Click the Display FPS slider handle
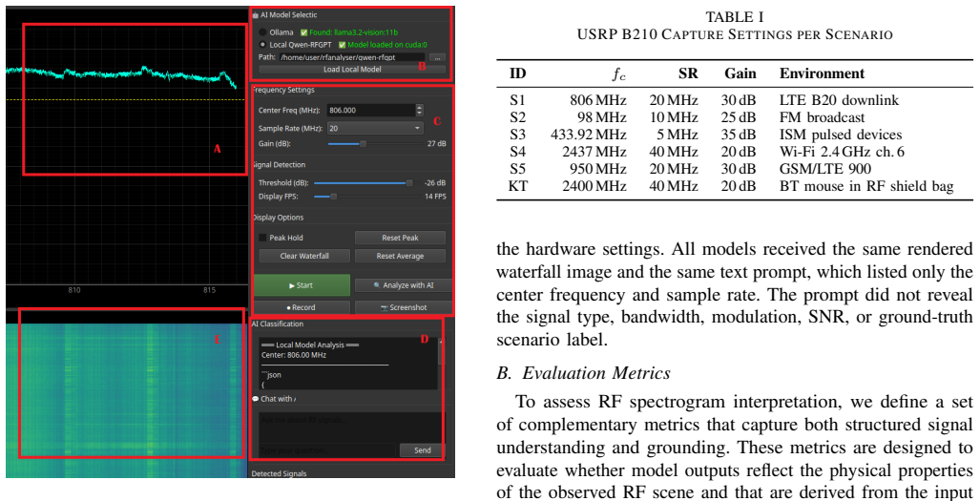The image size is (980, 501). (x=333, y=197)
